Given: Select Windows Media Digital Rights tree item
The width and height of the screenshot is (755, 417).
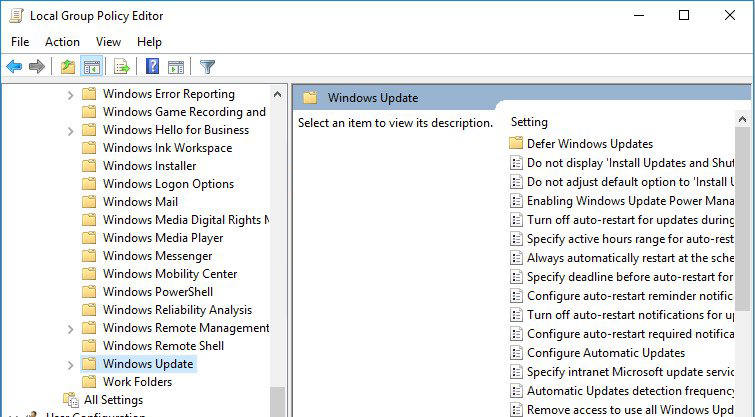Looking at the screenshot, I should pyautogui.click(x=186, y=220).
